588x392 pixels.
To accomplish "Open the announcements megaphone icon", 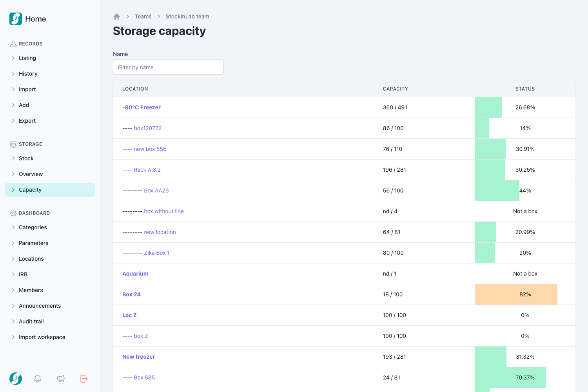I will point(61,379).
